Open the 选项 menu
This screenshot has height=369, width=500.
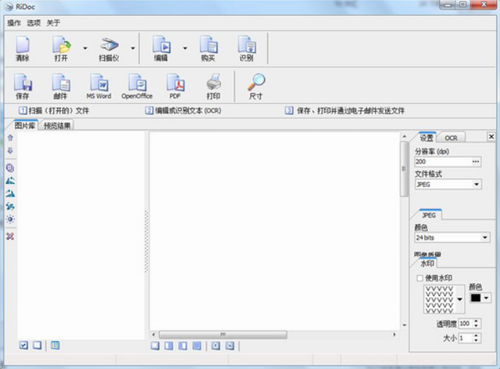tap(34, 23)
